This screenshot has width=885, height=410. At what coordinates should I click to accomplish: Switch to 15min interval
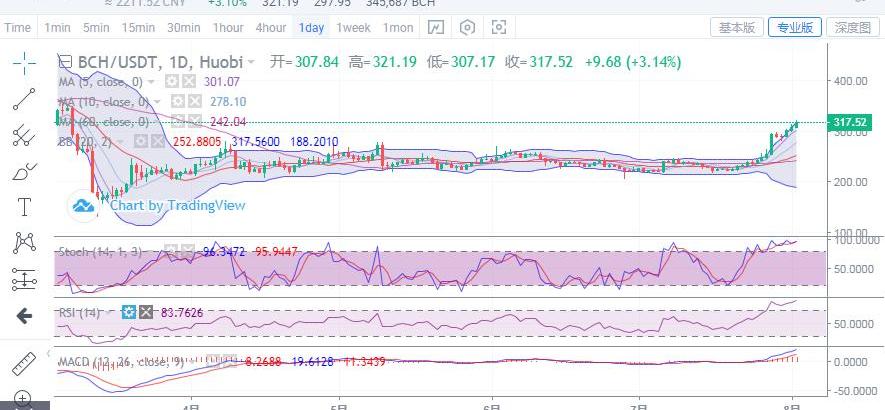click(138, 27)
